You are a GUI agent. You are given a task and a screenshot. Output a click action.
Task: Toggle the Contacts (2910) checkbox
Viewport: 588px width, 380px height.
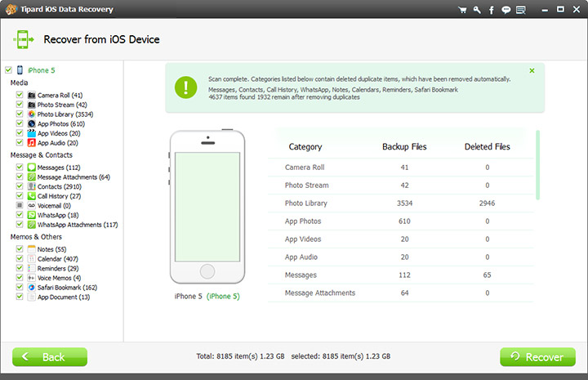[x=20, y=186]
